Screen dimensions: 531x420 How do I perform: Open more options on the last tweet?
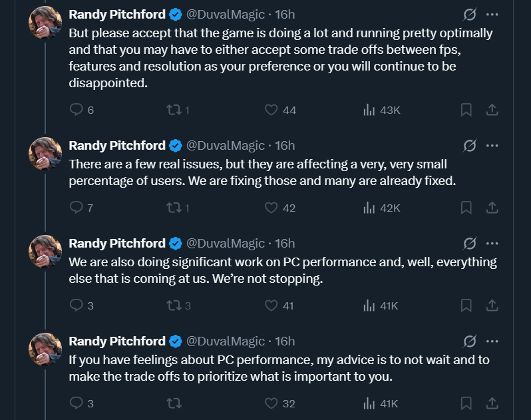pos(492,341)
